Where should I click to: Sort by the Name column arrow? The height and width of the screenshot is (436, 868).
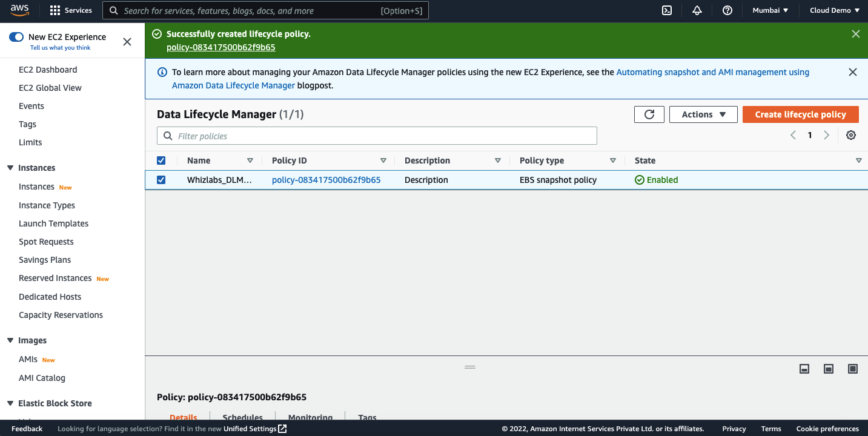pyautogui.click(x=250, y=160)
